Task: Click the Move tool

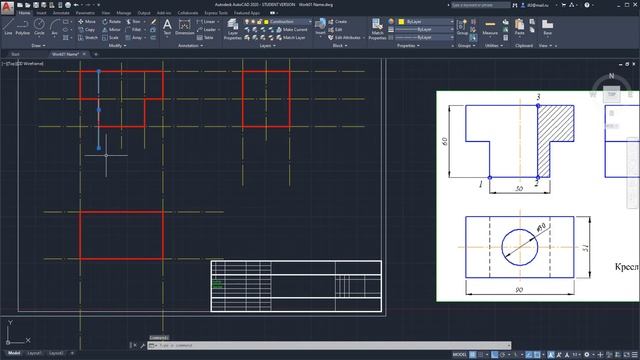Action: tap(87, 22)
